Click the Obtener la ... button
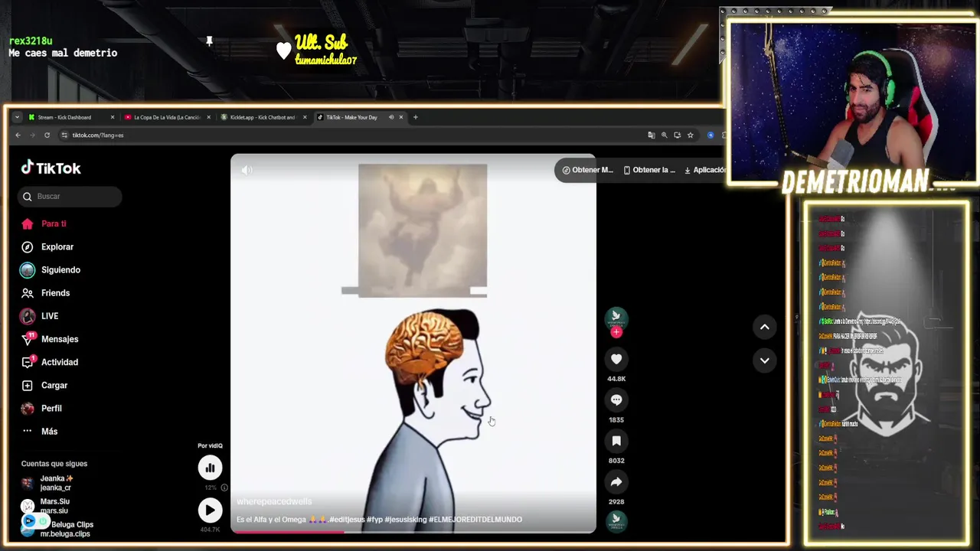 649,170
